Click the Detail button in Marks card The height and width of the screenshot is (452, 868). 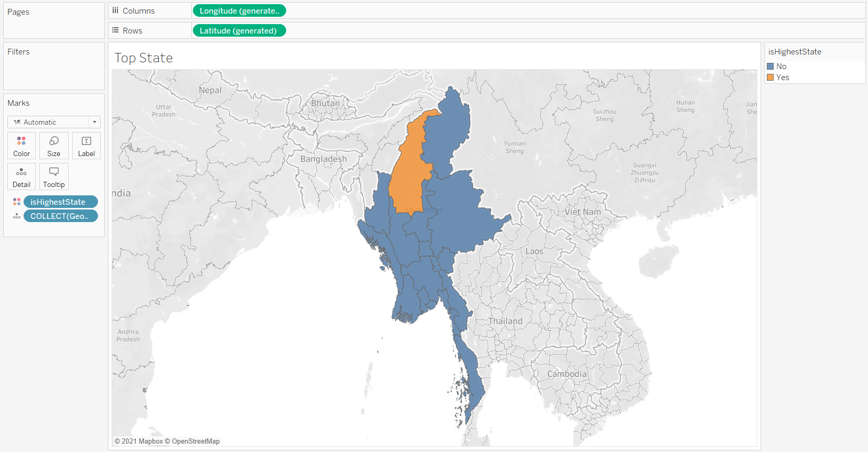[21, 177]
